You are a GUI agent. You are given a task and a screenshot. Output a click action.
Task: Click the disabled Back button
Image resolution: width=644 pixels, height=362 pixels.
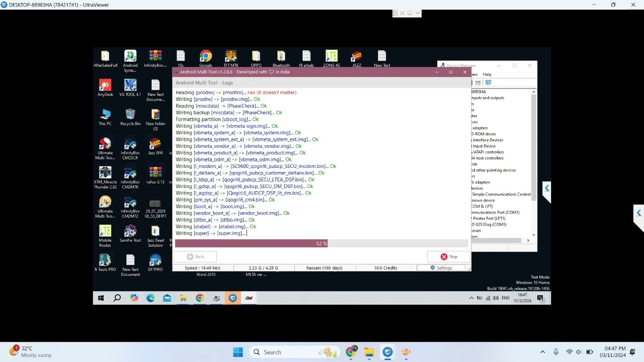tap(195, 257)
